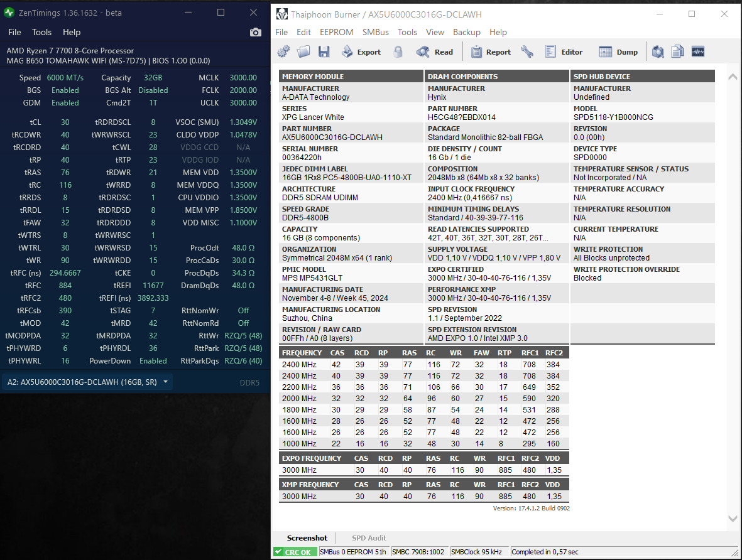Click the XMP frequency 3000 MHz row
Image resolution: width=742 pixels, height=560 pixels.
[423, 497]
